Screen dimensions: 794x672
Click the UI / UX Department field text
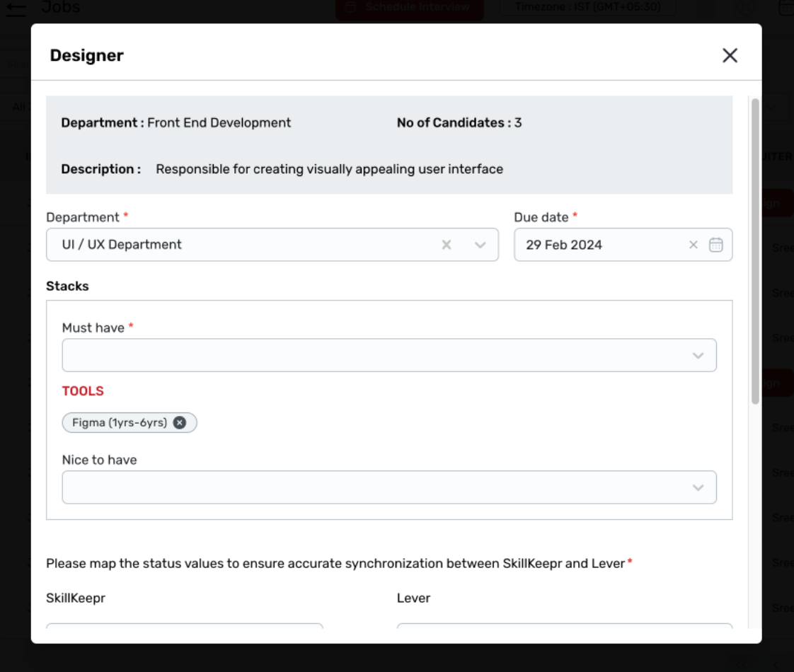click(122, 245)
